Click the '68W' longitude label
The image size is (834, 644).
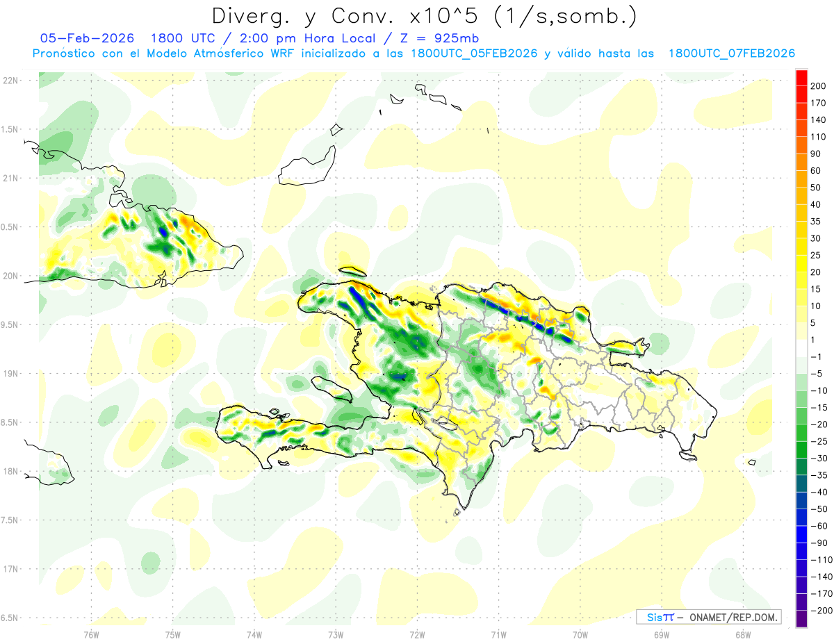743,634
